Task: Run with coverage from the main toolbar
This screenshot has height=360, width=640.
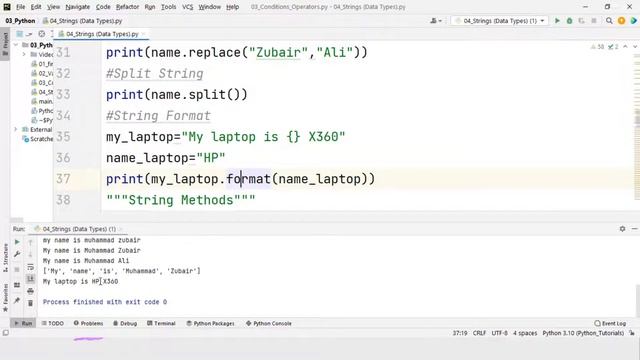Action: tap(582, 20)
